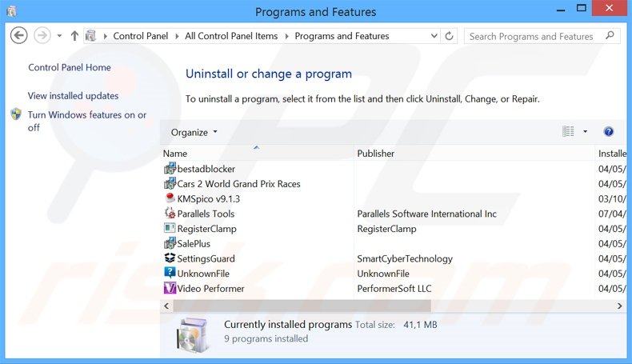Viewport: 632px width, 364px height.
Task: Select the bestadblocker program icon
Action: point(170,169)
